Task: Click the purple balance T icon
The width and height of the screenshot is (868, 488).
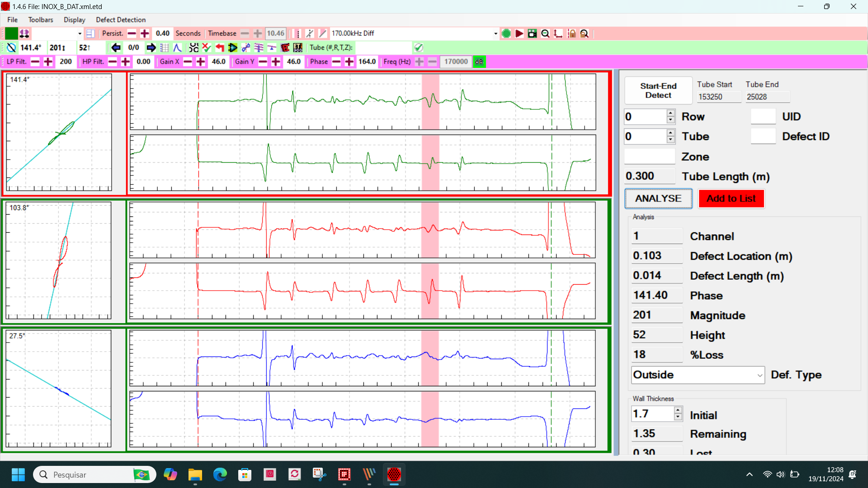Action: point(272,47)
